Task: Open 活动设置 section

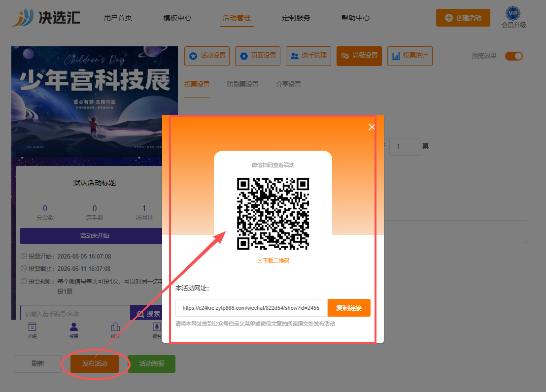Action: tap(207, 56)
